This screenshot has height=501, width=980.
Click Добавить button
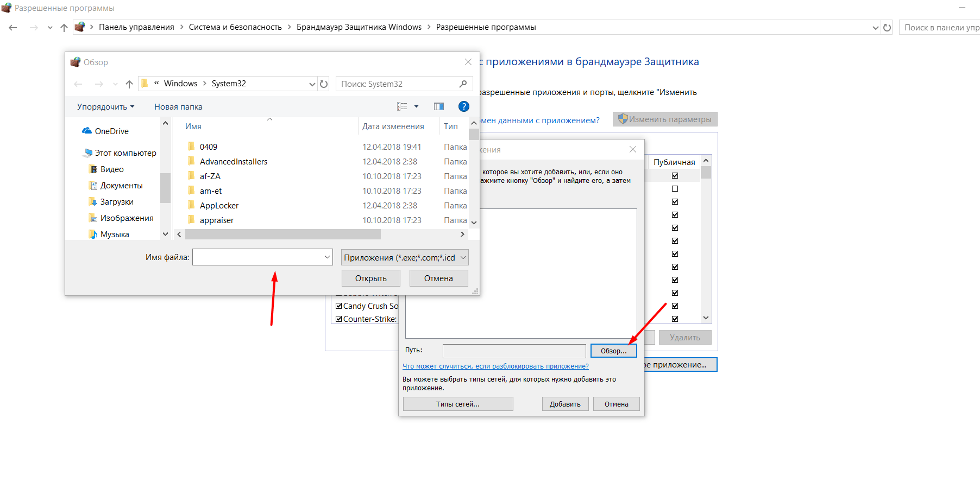[x=565, y=404]
